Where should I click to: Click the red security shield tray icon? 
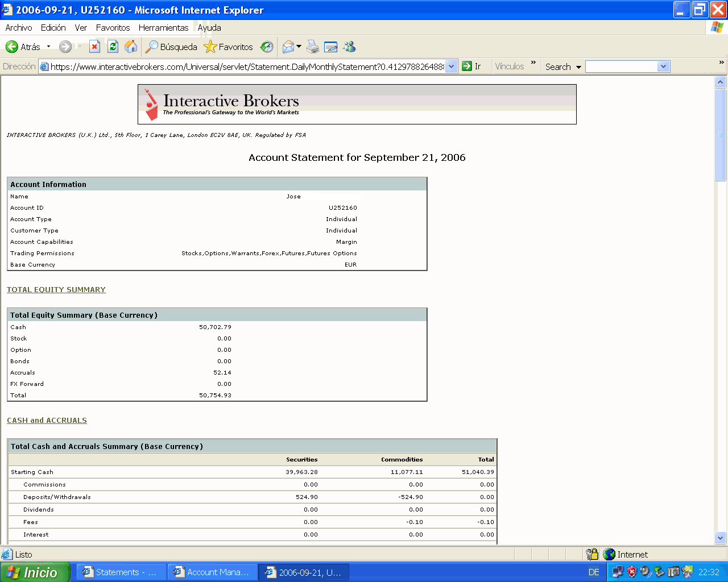631,572
